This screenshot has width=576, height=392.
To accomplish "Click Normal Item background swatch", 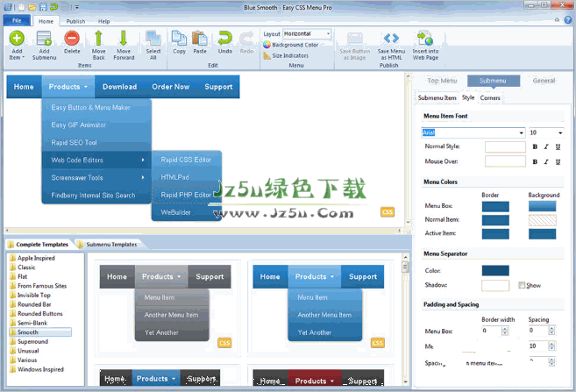I will (x=542, y=220).
